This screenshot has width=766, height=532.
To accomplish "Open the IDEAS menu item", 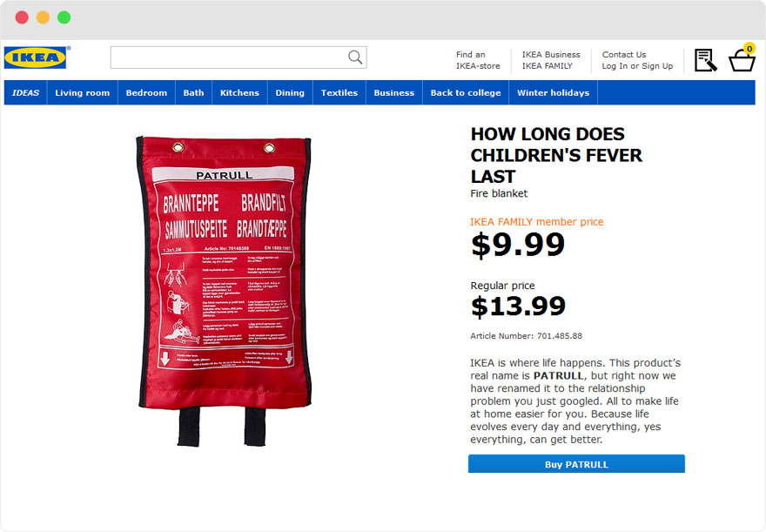I will point(25,92).
